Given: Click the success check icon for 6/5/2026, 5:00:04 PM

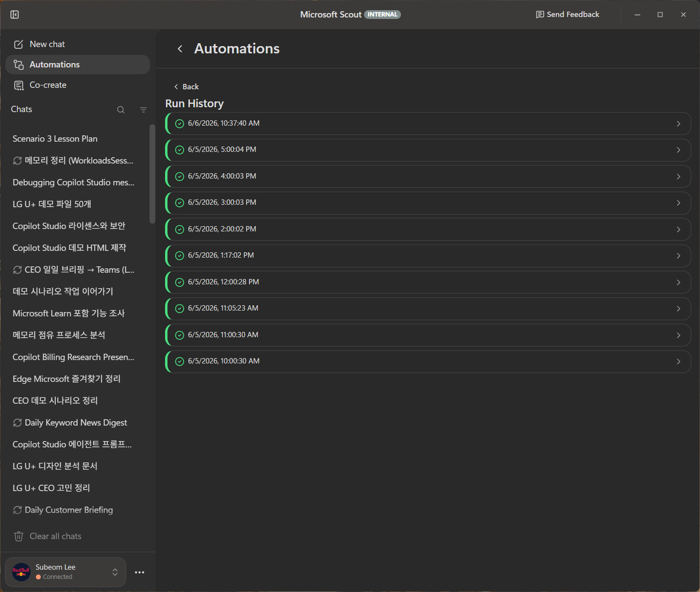Looking at the screenshot, I should click(180, 150).
